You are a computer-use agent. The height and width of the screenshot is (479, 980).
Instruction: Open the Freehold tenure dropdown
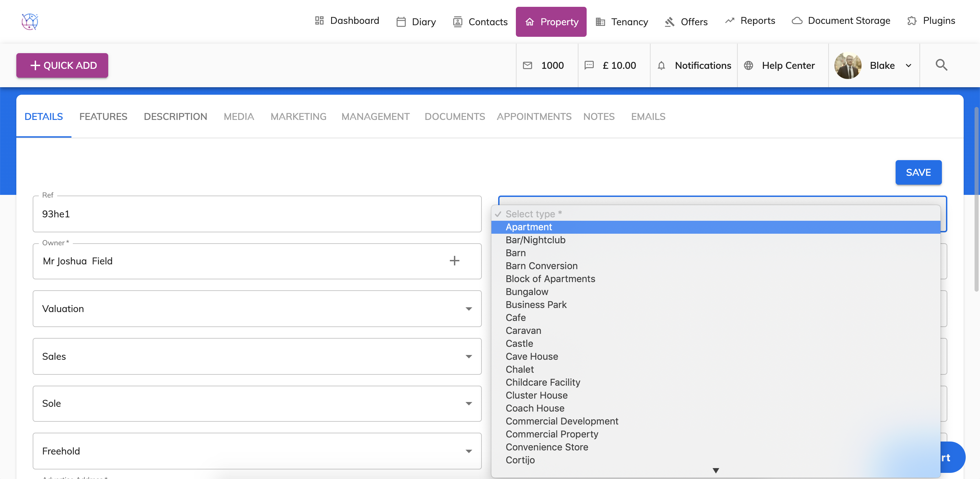[x=468, y=451]
